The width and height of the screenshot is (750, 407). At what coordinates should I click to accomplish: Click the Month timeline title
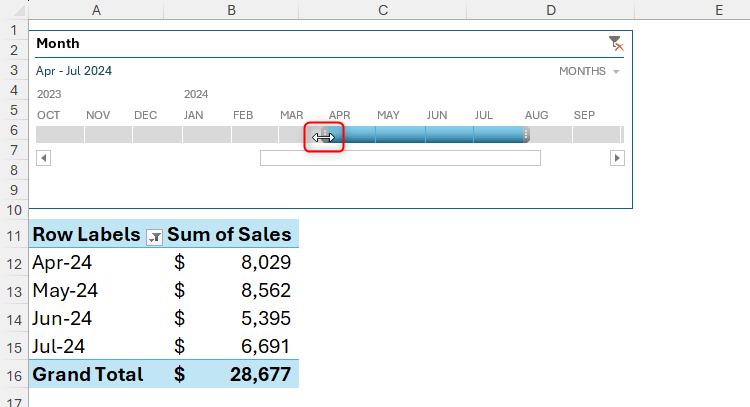pyautogui.click(x=58, y=44)
